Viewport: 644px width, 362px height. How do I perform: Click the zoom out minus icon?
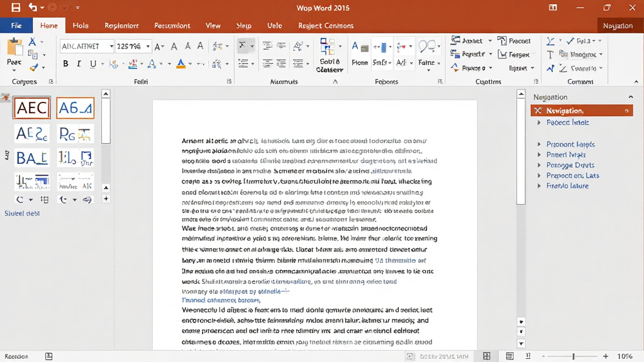(543, 356)
